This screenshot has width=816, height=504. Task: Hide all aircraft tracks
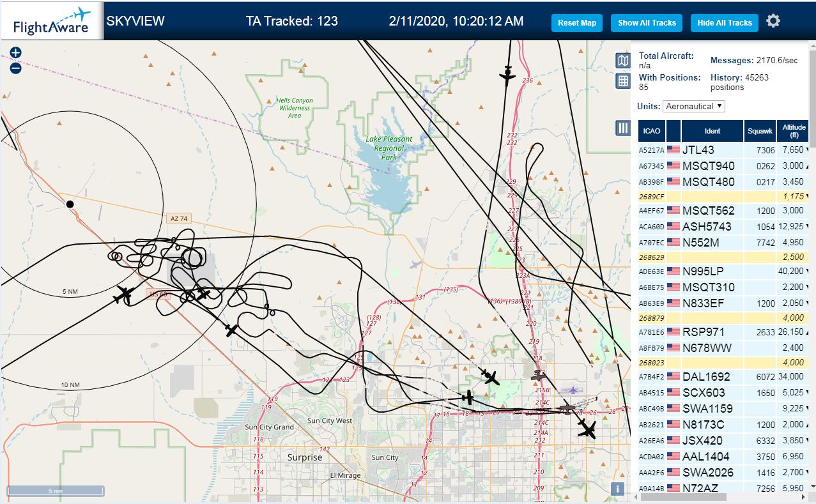725,23
